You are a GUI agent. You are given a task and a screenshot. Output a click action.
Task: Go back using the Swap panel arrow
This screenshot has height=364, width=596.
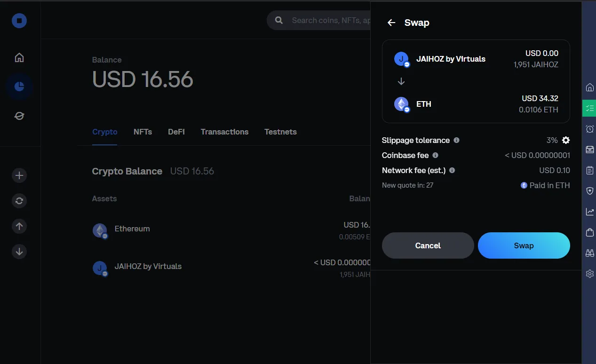[391, 23]
